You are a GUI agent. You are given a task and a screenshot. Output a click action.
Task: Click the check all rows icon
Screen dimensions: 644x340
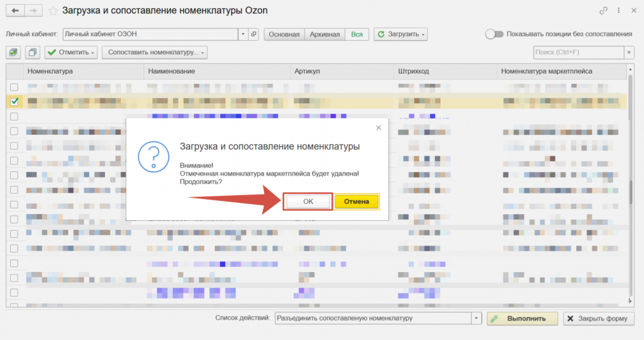pyautogui.click(x=14, y=52)
